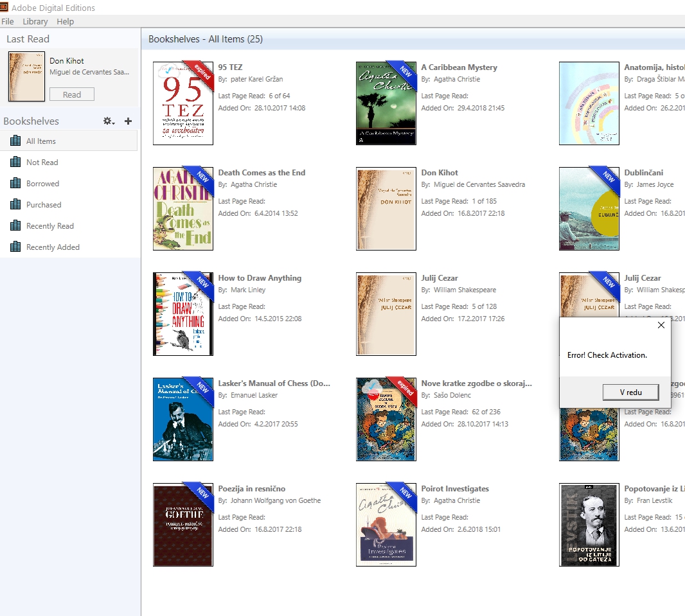Click 'Last Page Read: 1 of 185' text

point(459,201)
